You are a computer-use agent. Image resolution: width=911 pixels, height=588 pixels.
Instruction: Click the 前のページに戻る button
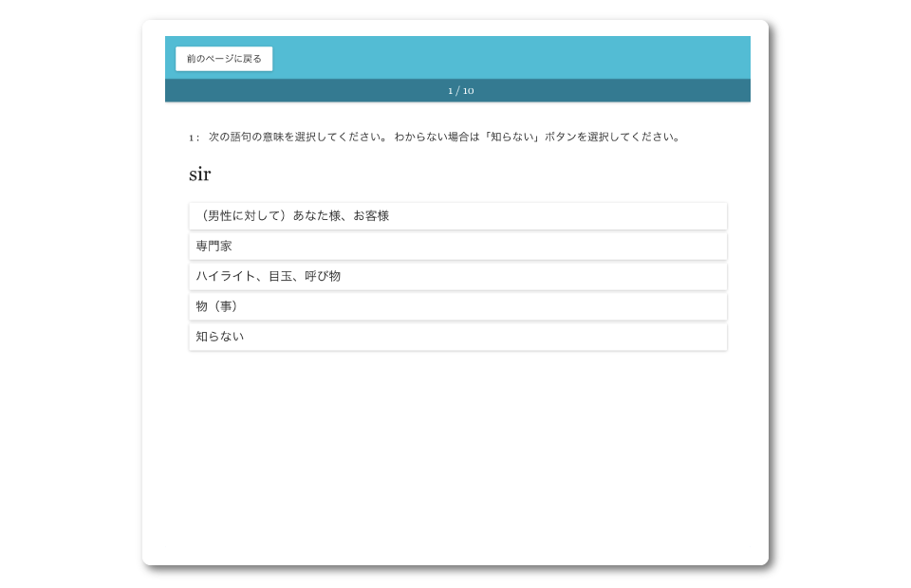click(224, 59)
